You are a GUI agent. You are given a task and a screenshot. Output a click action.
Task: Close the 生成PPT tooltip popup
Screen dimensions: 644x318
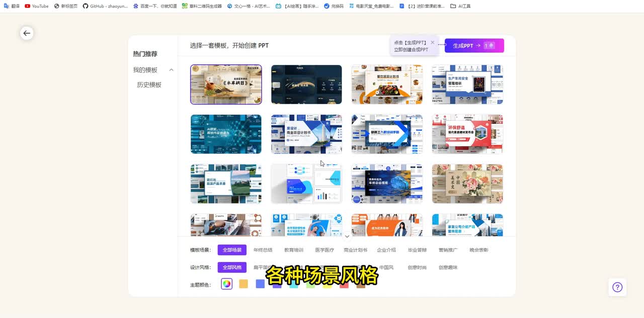(432, 43)
